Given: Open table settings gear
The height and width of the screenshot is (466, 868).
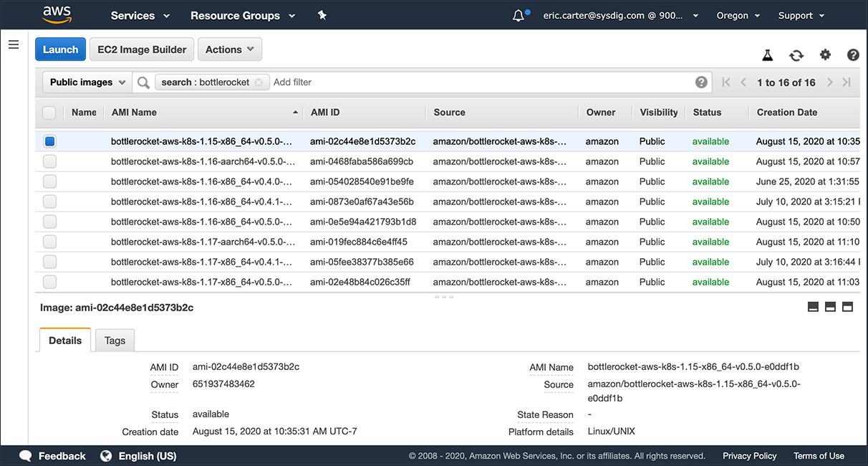Looking at the screenshot, I should coord(825,54).
